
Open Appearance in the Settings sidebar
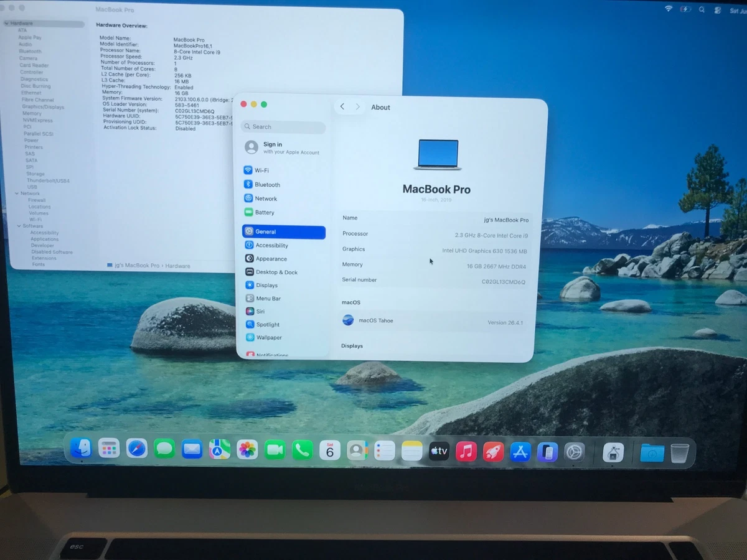[284, 259]
